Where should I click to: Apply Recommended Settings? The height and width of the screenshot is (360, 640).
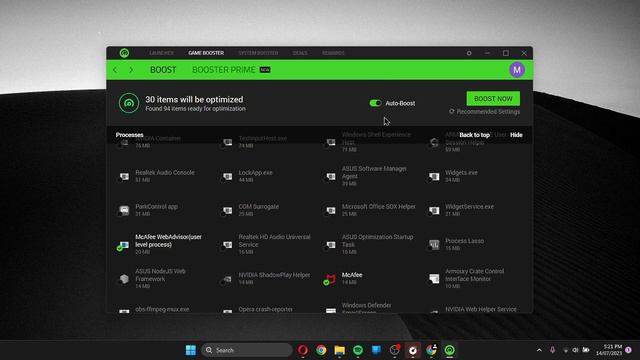tap(484, 112)
